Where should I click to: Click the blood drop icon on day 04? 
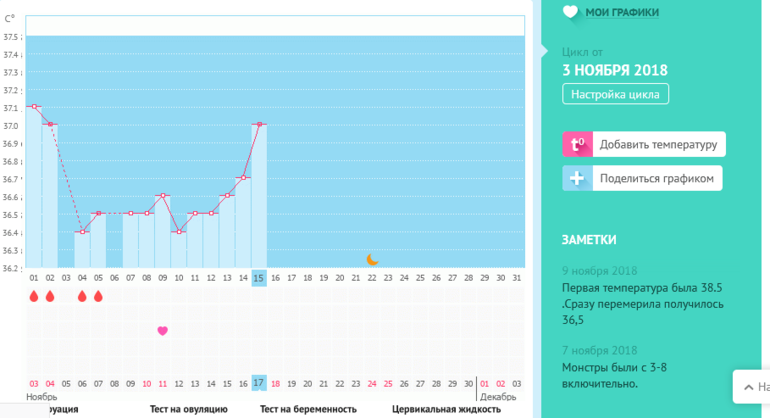[82, 296]
